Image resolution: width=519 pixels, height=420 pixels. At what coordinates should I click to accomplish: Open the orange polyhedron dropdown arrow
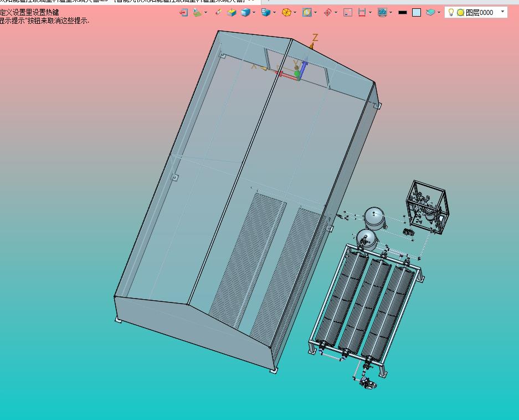pyautogui.click(x=295, y=13)
